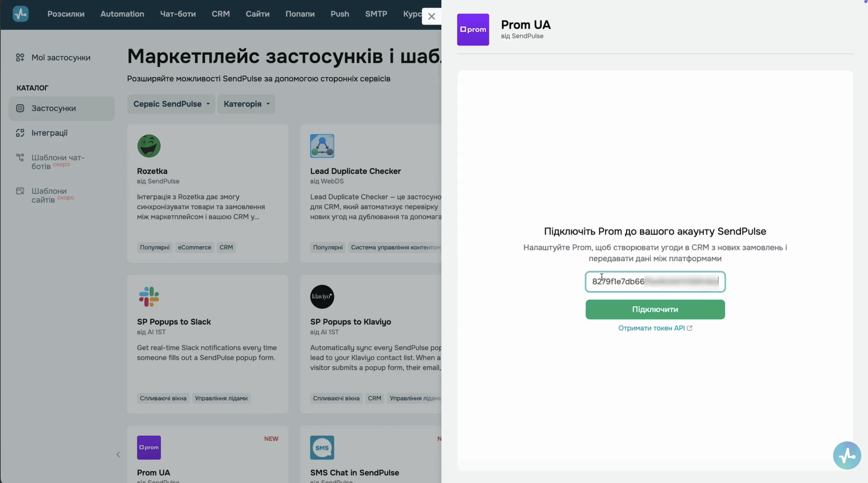Open the SMTP navigation item
This screenshot has width=868, height=483.
[x=376, y=14]
